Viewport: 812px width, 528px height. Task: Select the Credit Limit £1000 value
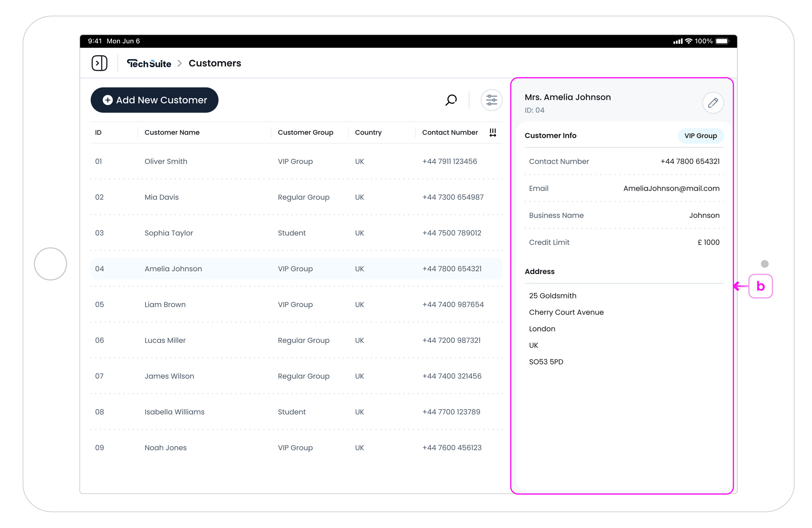(708, 242)
